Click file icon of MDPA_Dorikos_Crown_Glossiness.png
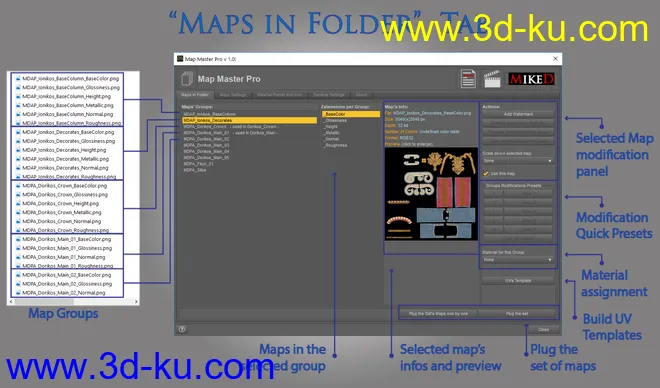This screenshot has height=388, width=660. tap(18, 194)
